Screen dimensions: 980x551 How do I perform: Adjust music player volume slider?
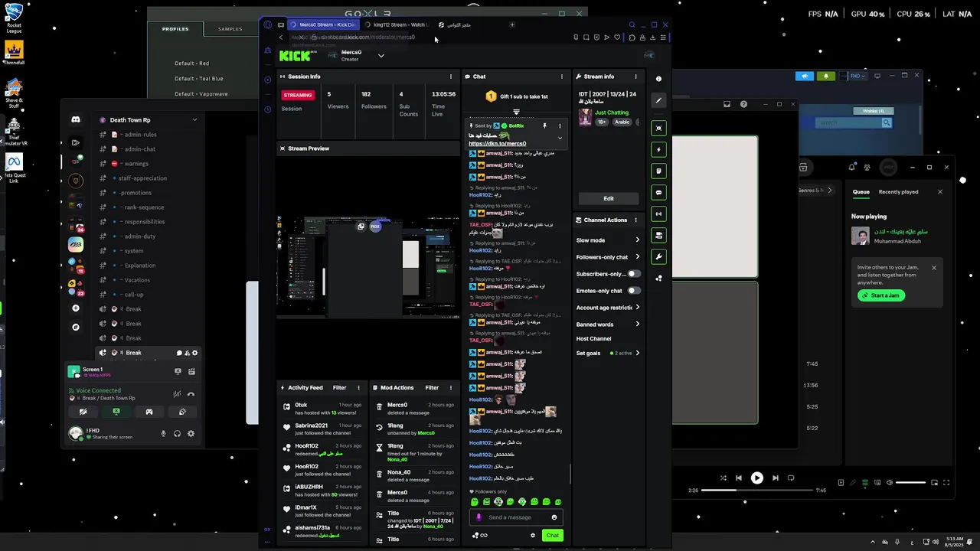point(910,483)
